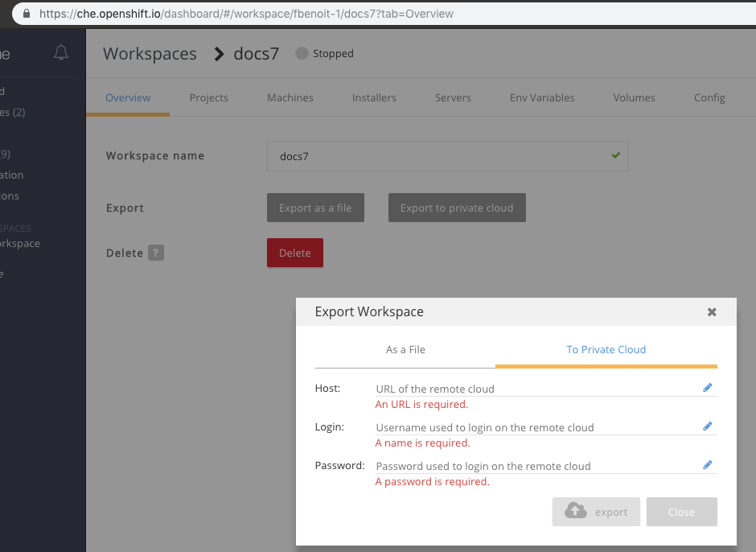Click the pencil icon for Password field
This screenshot has width=756, height=552.
point(708,465)
